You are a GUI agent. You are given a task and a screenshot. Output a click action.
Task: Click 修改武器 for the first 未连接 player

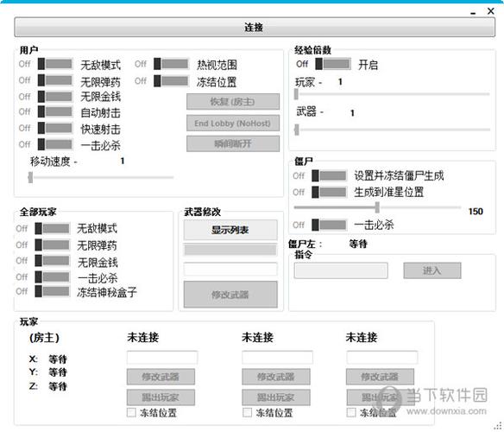[161, 377]
